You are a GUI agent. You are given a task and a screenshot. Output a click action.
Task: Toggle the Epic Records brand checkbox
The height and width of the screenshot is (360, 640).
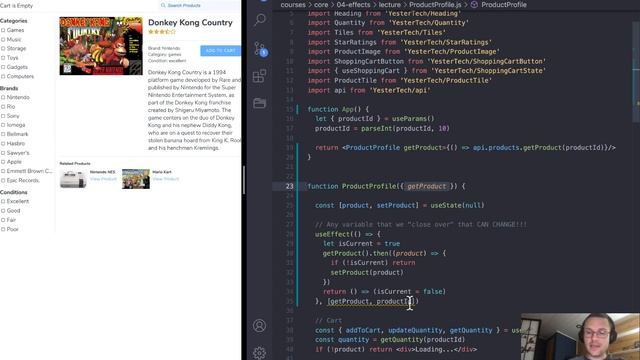click(3, 180)
